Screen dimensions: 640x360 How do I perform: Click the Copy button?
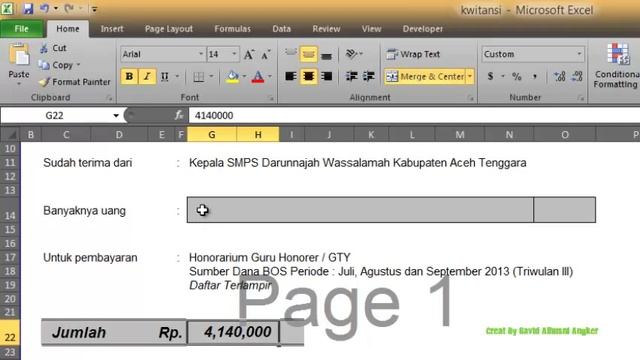click(56, 65)
